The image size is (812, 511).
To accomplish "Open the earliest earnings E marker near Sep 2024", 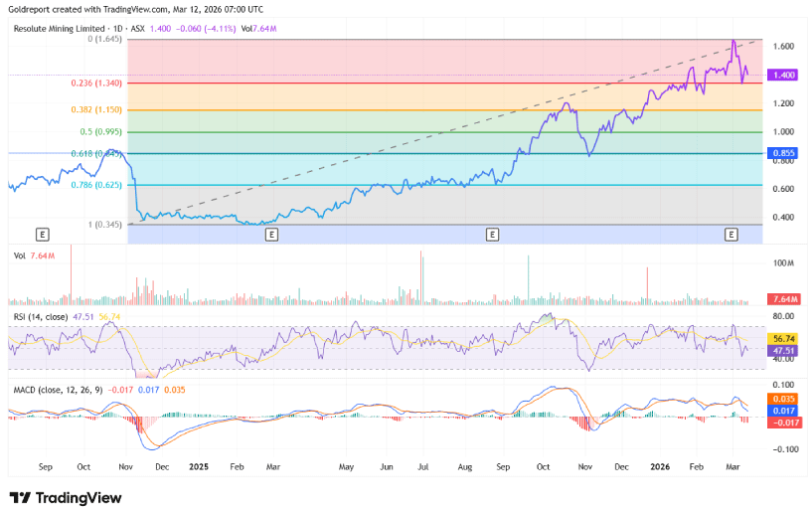I will (42, 235).
